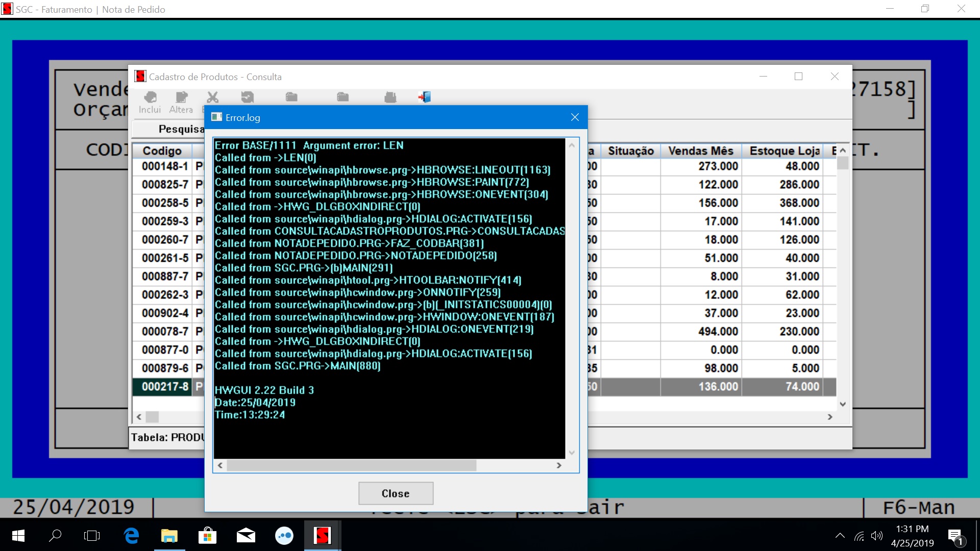This screenshot has height=551, width=980.
Task: Click the error log horizontal scrollbar thumb
Action: [x=351, y=465]
